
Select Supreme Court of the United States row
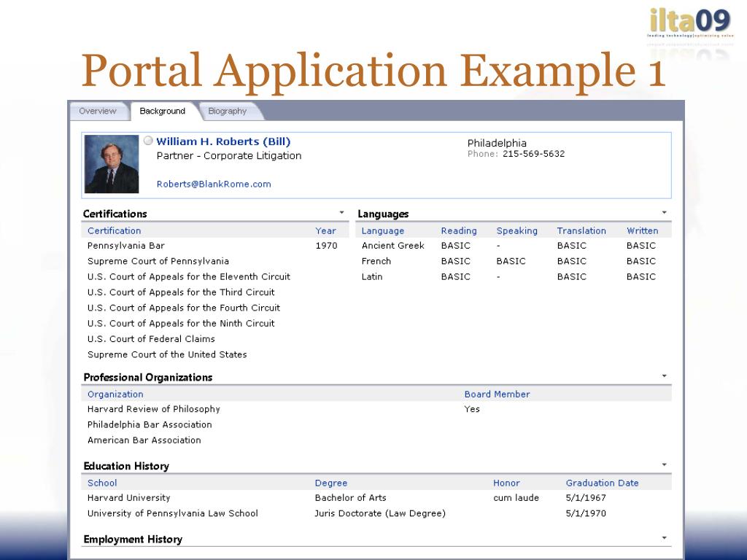click(215, 354)
